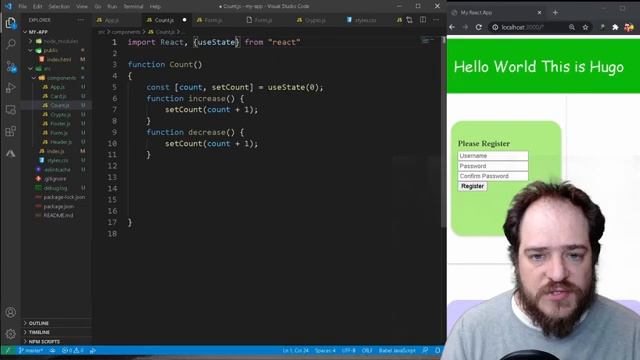Image resolution: width=640 pixels, height=360 pixels.
Task: Open the editor More Actions ellipsis
Action: coord(436,20)
